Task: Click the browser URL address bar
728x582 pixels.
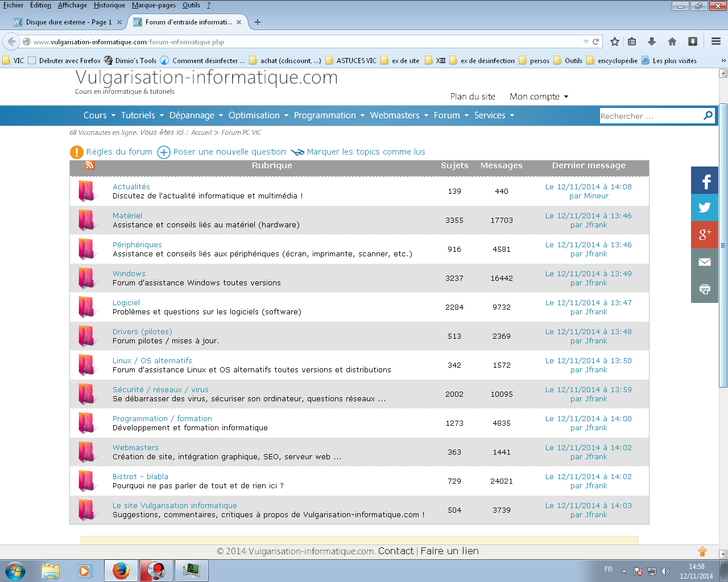Action: pos(307,41)
